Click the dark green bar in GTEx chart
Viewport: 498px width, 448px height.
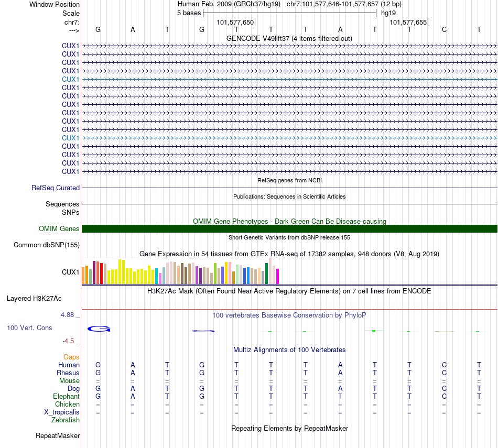click(x=266, y=274)
